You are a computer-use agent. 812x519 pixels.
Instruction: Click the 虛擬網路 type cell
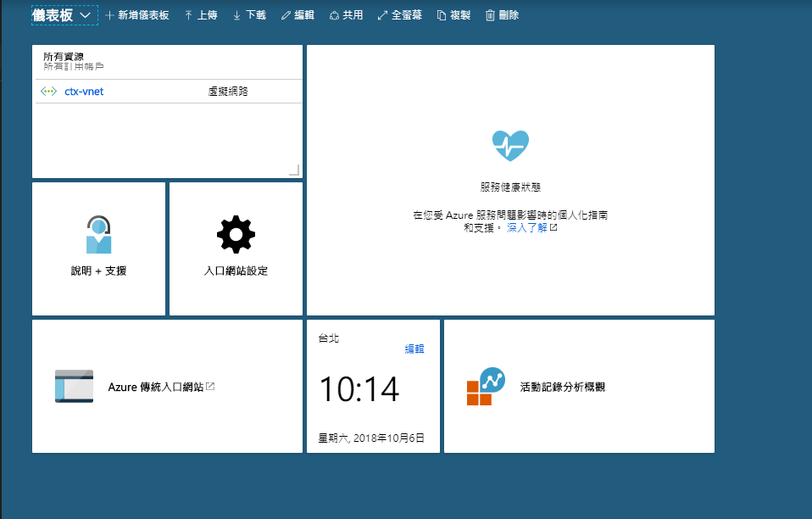point(228,91)
